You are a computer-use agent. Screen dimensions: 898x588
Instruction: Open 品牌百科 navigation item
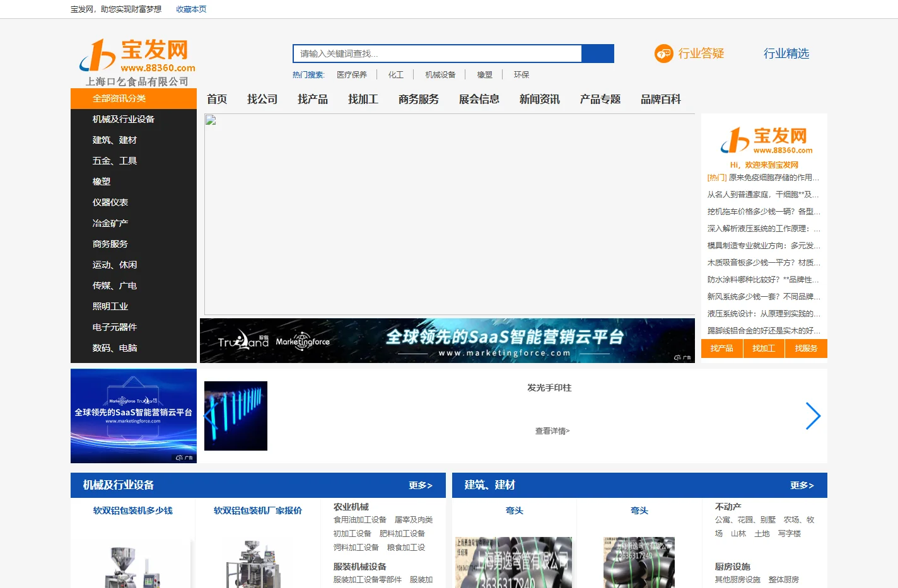[x=661, y=99]
